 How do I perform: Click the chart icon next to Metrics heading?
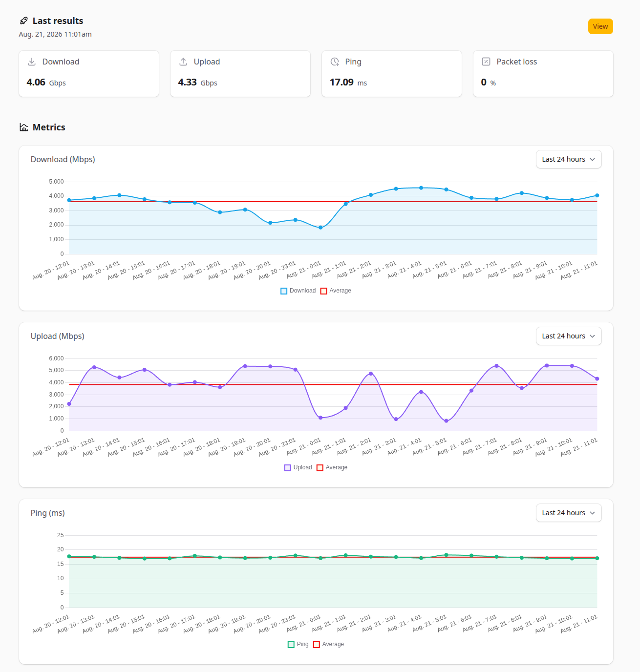pyautogui.click(x=23, y=127)
